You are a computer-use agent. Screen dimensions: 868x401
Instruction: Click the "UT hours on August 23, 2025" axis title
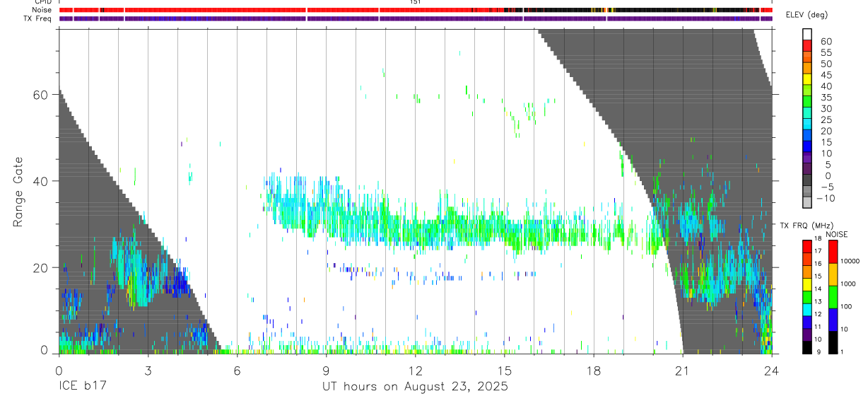(x=415, y=387)
